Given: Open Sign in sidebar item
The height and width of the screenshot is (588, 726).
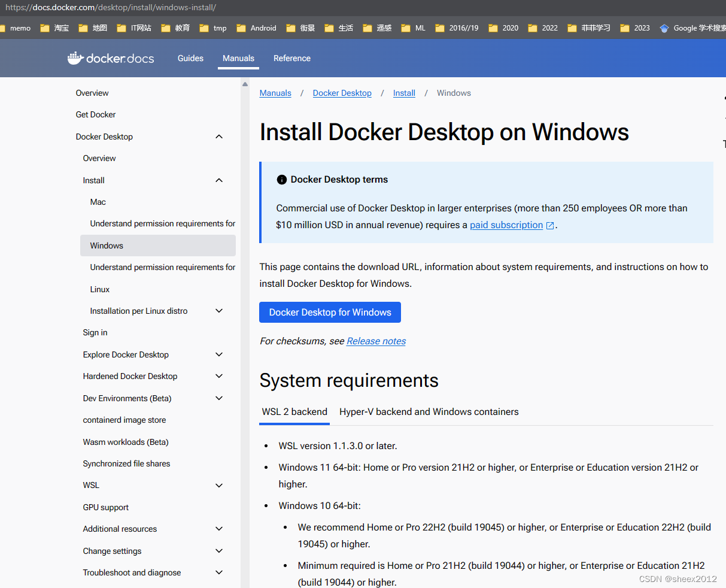Looking at the screenshot, I should point(95,332).
